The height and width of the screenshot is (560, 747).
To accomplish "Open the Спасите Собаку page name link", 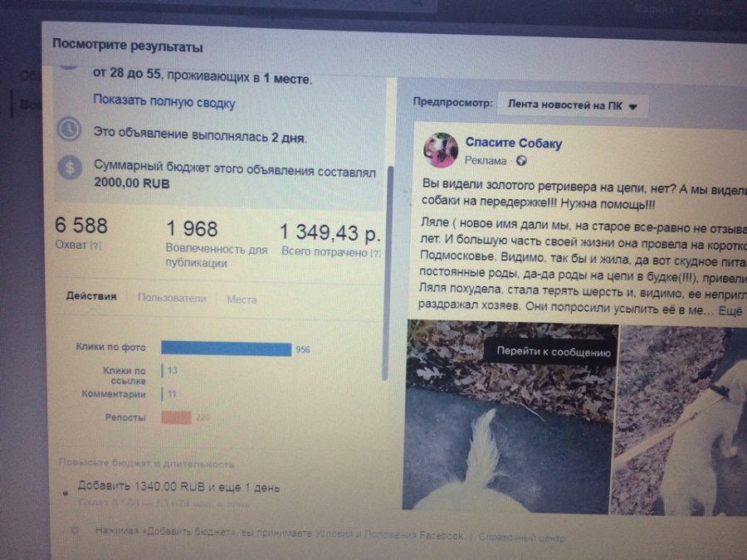I will (514, 143).
